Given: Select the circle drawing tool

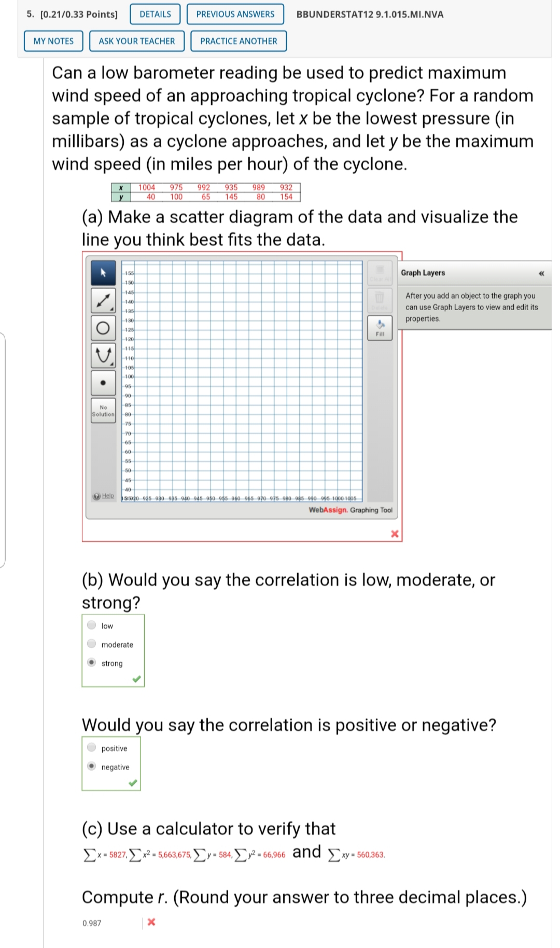Looking at the screenshot, I should 103,328.
